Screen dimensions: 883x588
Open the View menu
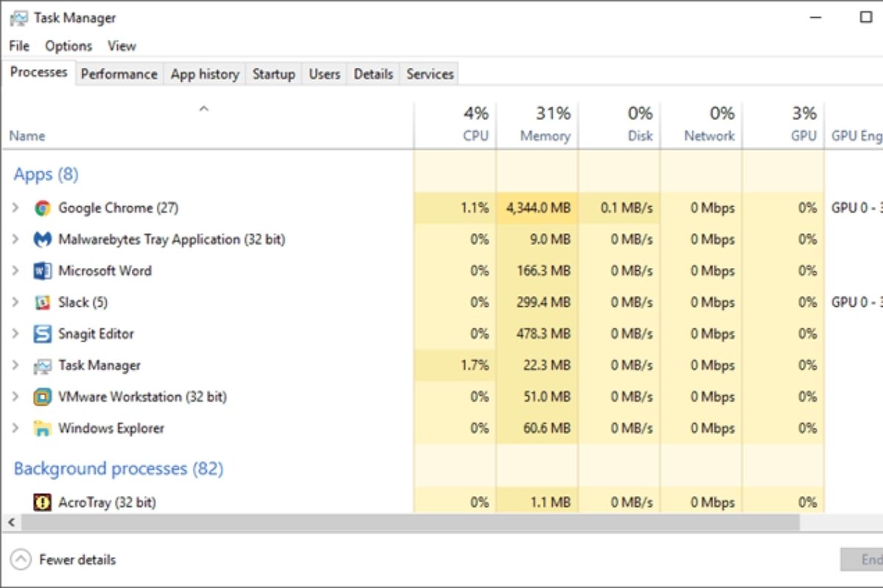(121, 46)
